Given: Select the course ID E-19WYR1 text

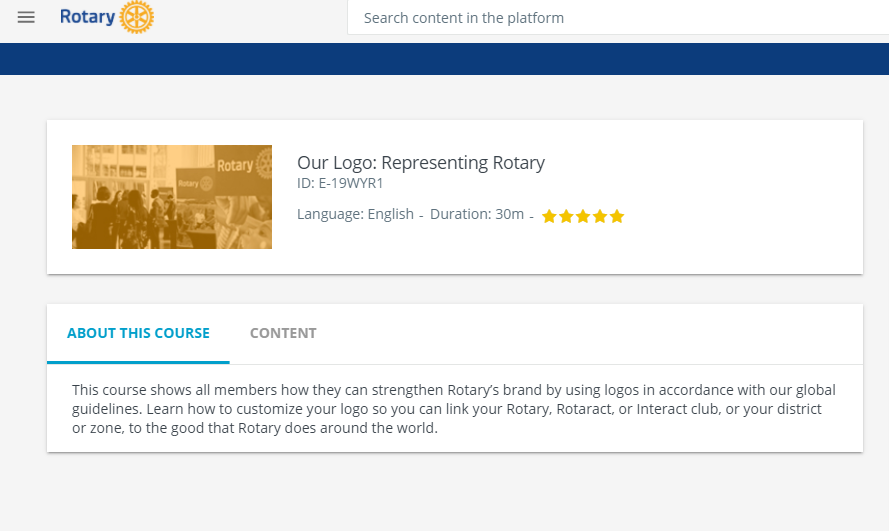Looking at the screenshot, I should (340, 183).
